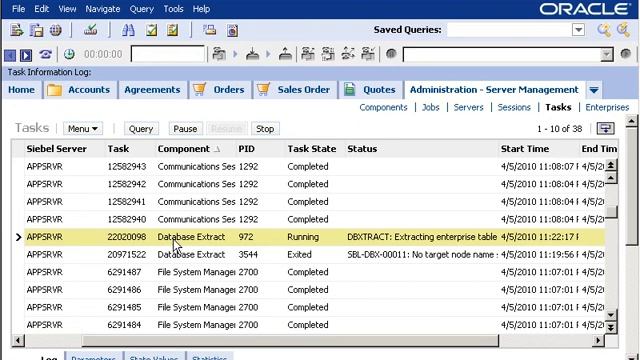Open the Help menu

click(201, 9)
